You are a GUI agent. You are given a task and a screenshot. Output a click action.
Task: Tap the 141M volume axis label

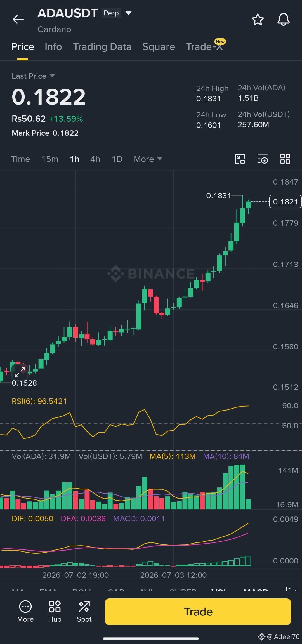[x=288, y=470]
